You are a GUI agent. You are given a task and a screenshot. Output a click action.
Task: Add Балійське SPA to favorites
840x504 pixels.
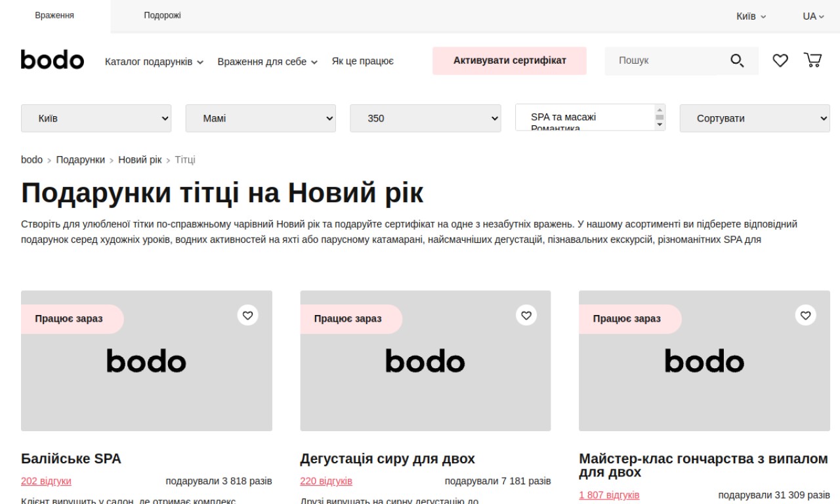tap(247, 315)
